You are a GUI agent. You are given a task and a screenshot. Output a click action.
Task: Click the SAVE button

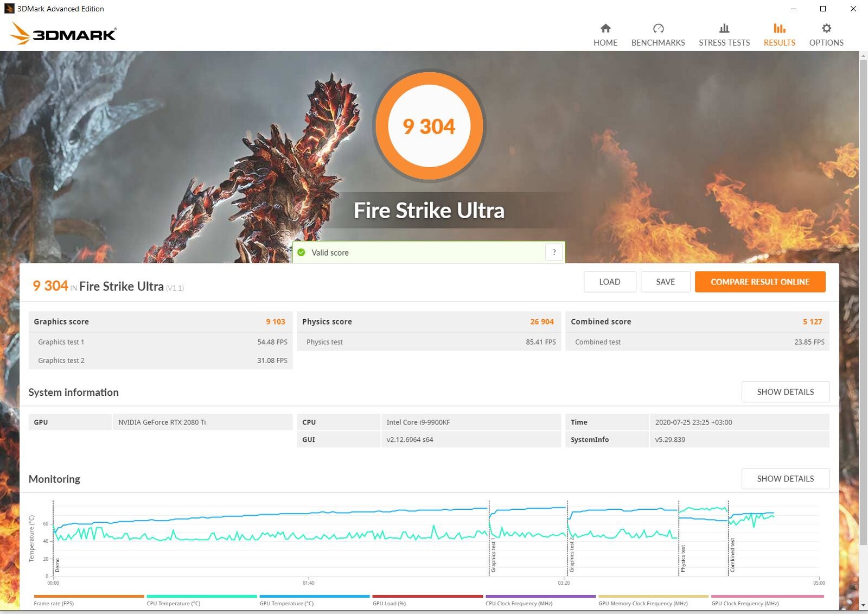click(666, 282)
